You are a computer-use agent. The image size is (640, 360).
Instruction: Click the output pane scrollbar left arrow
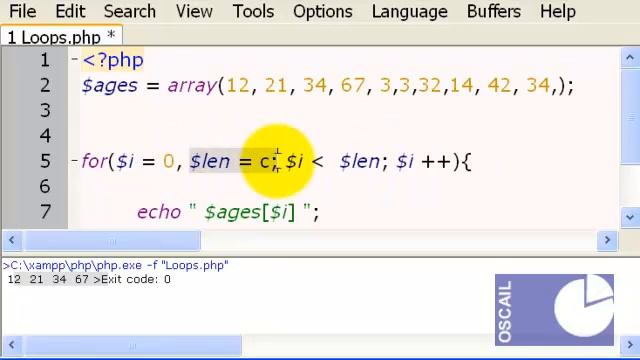[x=12, y=345]
